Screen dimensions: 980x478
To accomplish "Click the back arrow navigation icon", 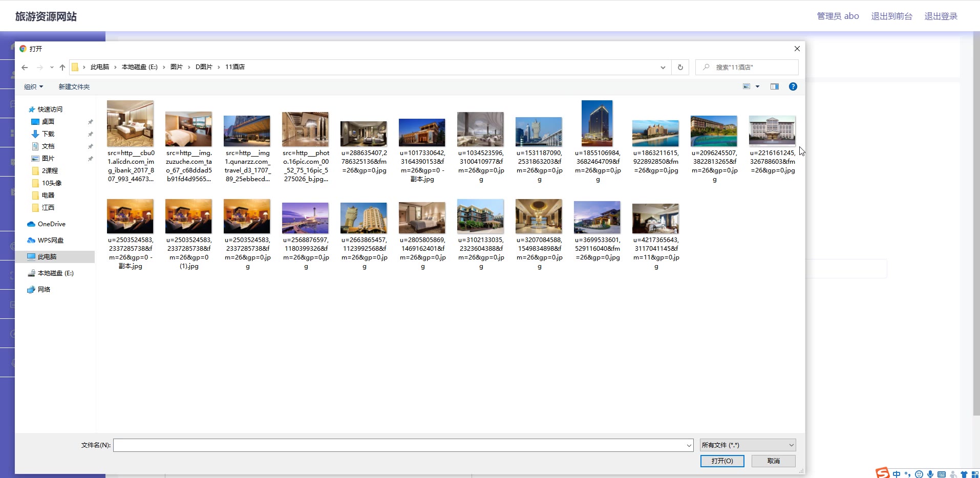I will (x=25, y=67).
